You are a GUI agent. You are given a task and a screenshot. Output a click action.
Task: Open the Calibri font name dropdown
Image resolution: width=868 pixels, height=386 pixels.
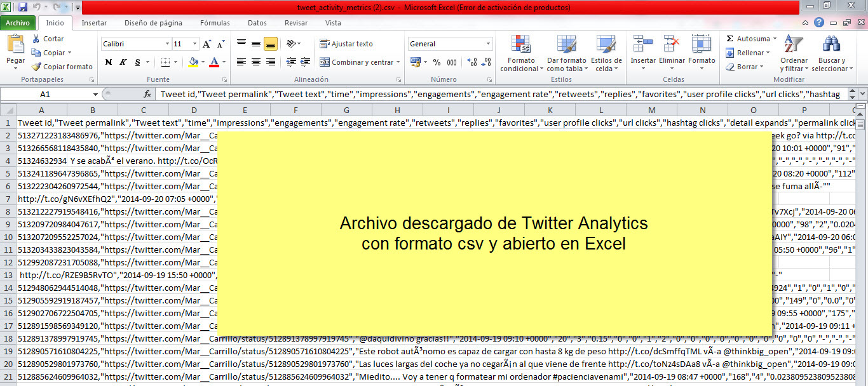168,44
